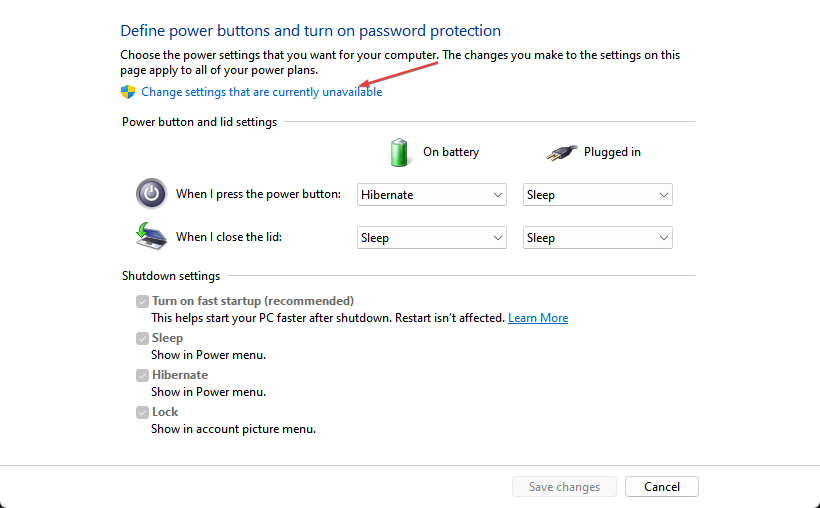Viewport: 820px width, 508px height.
Task: Open Change settings that are currently unavailable
Action: coord(261,92)
